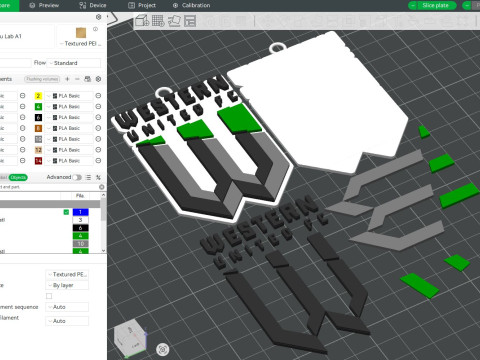
Task: Click the info icon above Textured PEI plate
Action: click(x=95, y=29)
